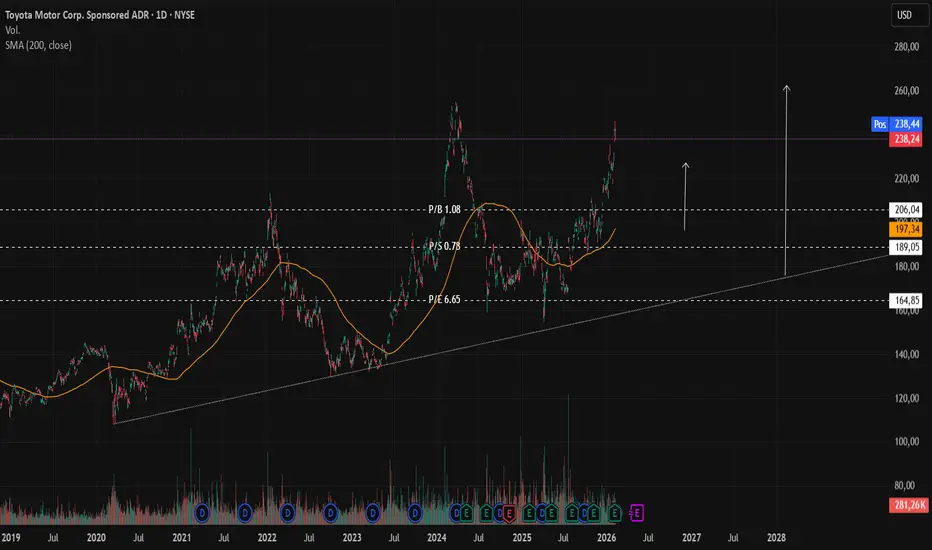Click the dividend marker right of Jul 2023
This screenshot has height=550, width=932.
pos(415,513)
